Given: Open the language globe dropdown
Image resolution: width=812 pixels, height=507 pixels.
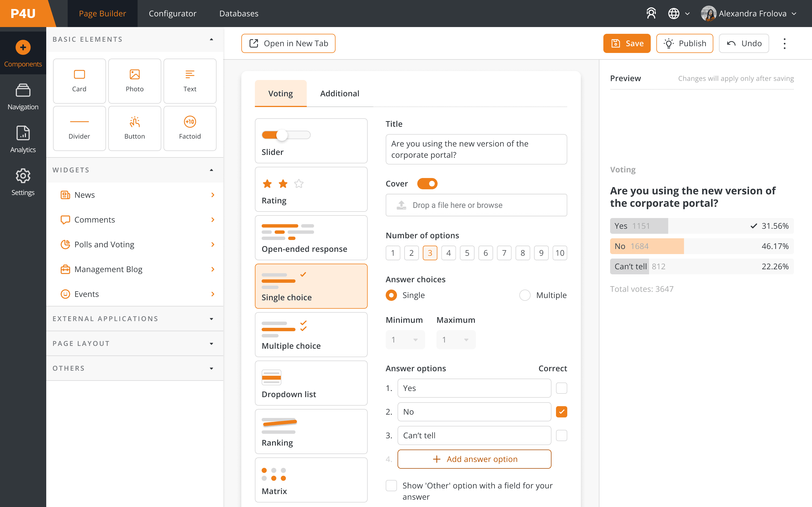Looking at the screenshot, I should (x=678, y=14).
